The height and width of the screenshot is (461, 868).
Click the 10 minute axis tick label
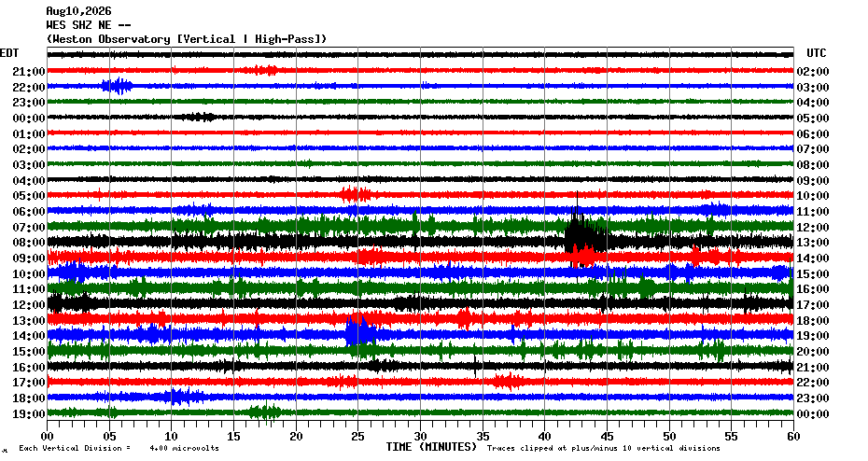coord(172,437)
